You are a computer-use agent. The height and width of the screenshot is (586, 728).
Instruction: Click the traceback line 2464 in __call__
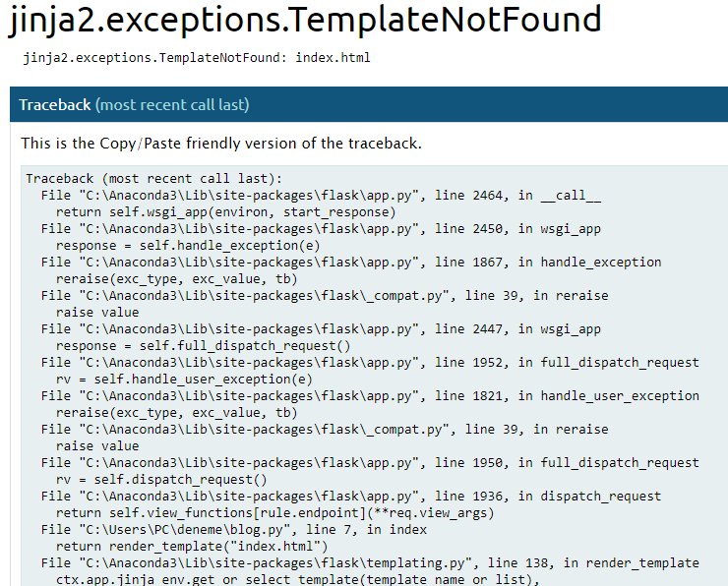point(321,196)
